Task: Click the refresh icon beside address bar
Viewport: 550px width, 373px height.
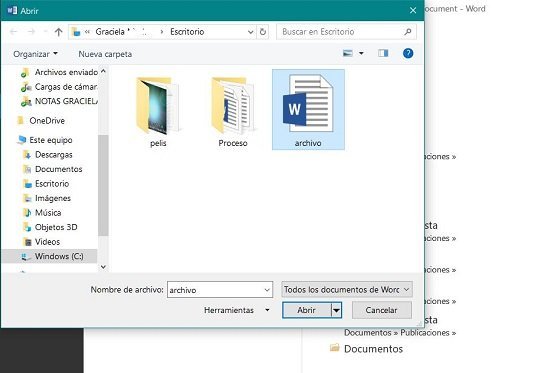Action: tap(263, 32)
